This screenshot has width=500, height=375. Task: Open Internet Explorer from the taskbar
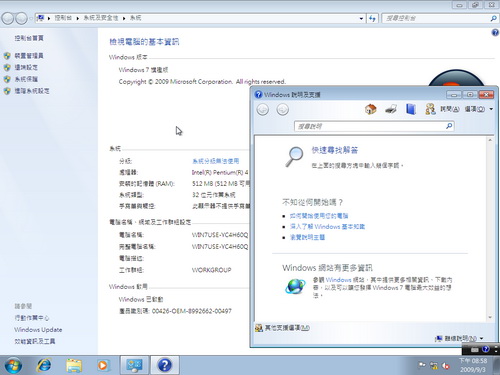(44, 365)
